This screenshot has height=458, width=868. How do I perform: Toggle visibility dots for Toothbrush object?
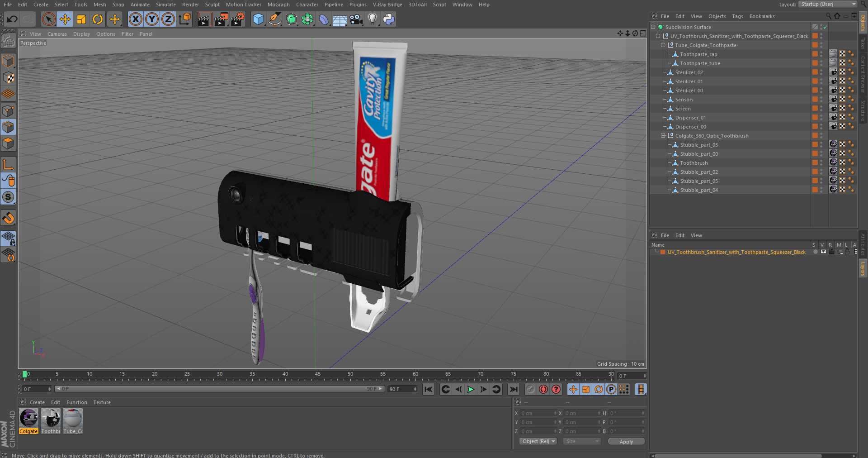point(821,163)
